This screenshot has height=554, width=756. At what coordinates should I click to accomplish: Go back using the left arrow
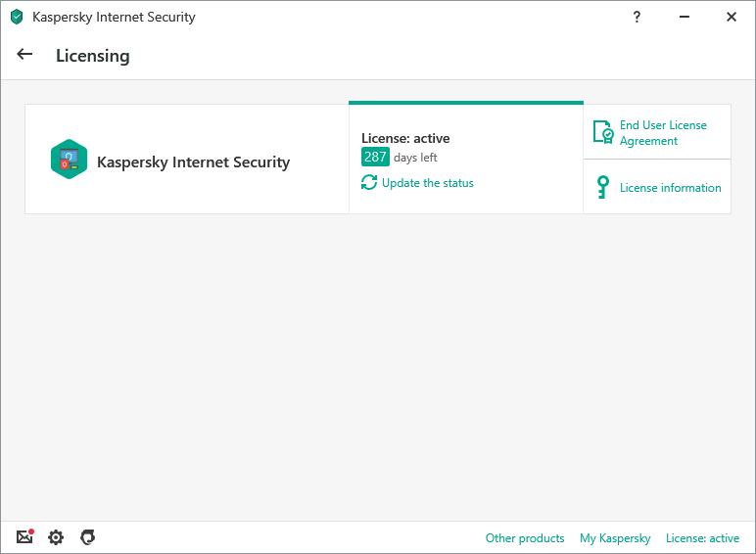point(25,55)
